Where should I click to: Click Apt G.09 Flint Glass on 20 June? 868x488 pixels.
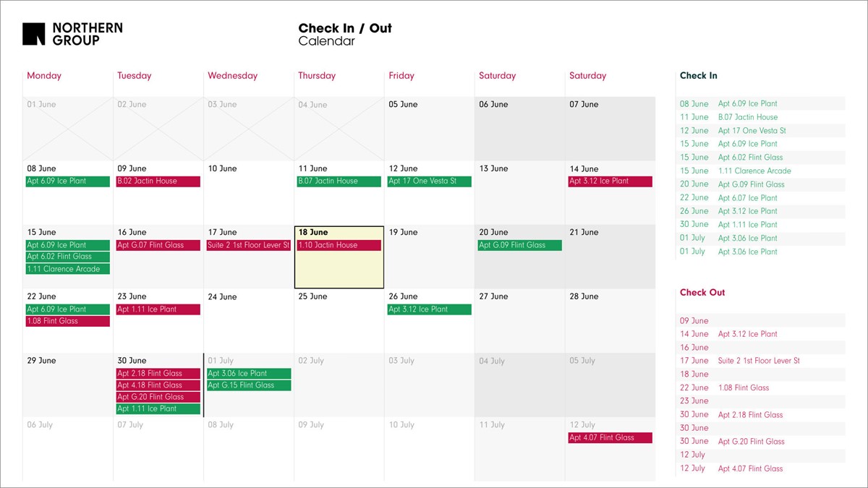coord(519,245)
